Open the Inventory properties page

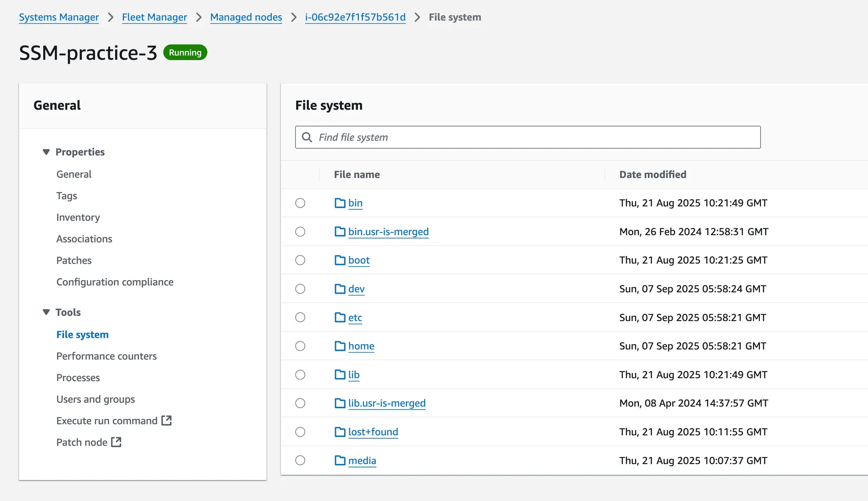(x=78, y=217)
